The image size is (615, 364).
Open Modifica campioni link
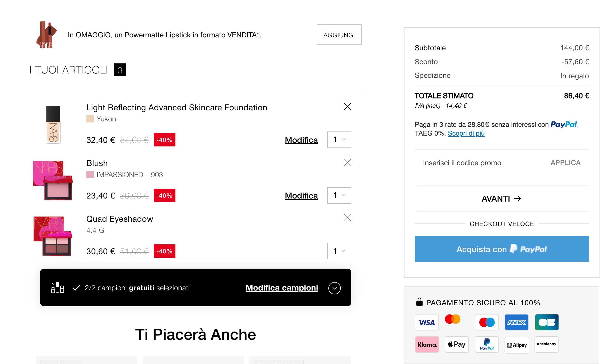[282, 288]
